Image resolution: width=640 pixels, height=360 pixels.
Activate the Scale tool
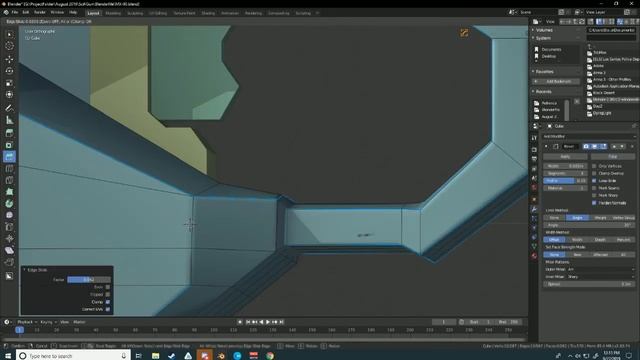click(x=9, y=83)
